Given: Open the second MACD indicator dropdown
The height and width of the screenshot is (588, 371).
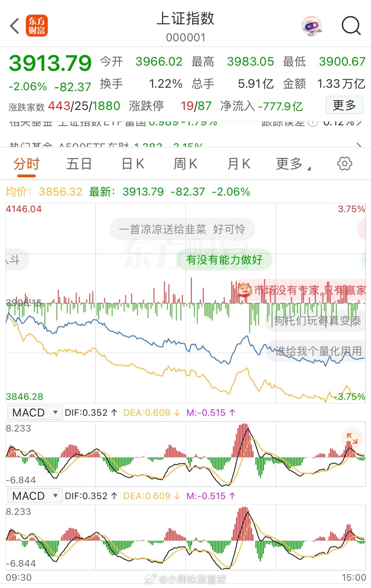Looking at the screenshot, I should click(x=35, y=496).
